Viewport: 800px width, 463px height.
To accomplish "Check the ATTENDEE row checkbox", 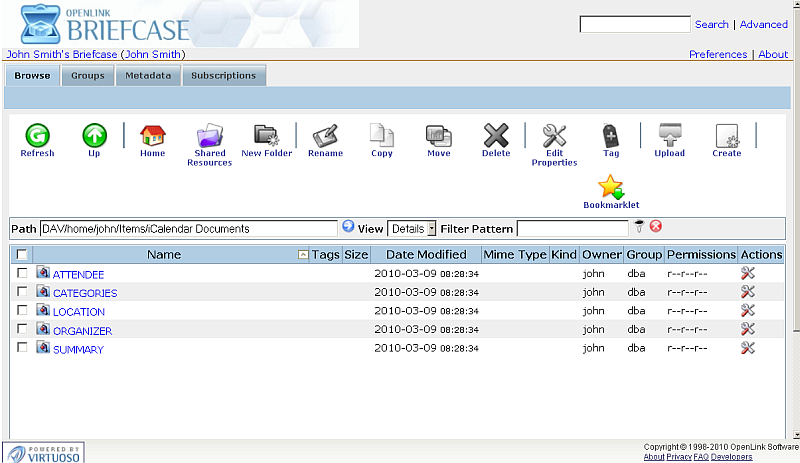I will 22,273.
